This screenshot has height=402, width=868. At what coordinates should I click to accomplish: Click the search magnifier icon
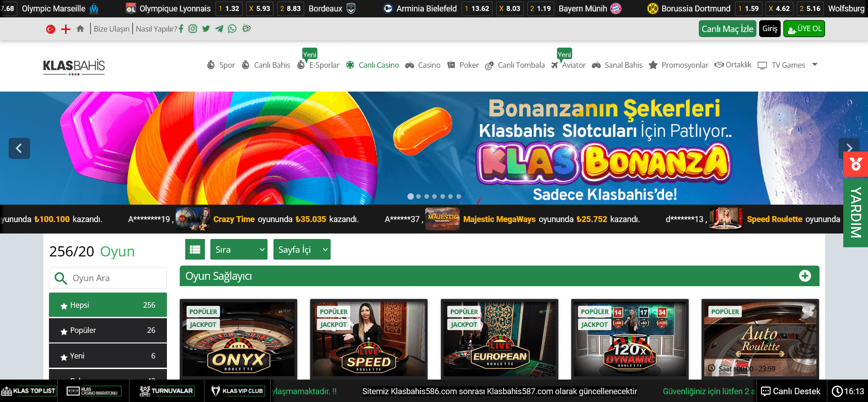click(x=60, y=278)
